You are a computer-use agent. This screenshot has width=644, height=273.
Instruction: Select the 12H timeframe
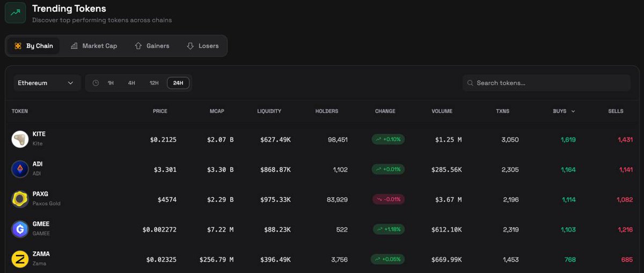[x=154, y=83]
